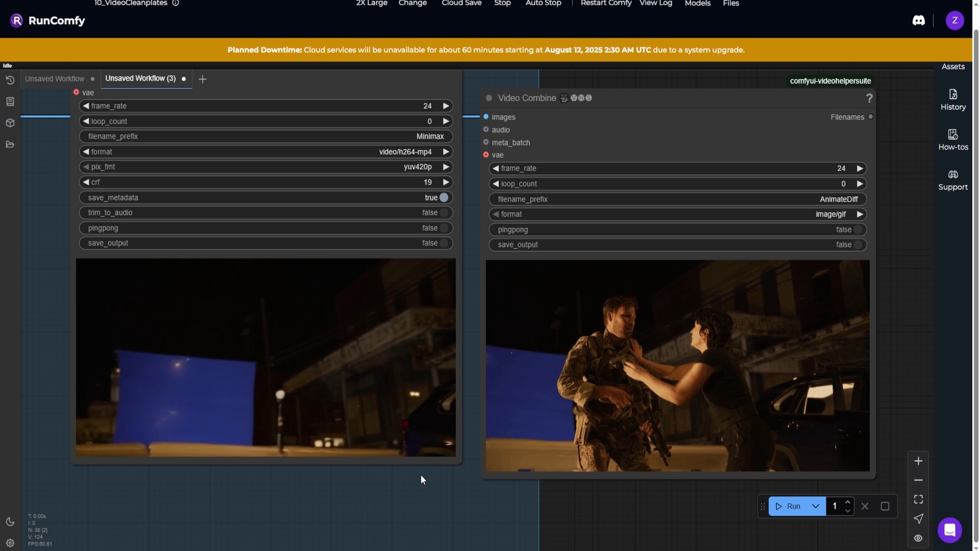Toggle pingpong in AnimateDiff node
This screenshot has height=551, width=980.
click(857, 230)
